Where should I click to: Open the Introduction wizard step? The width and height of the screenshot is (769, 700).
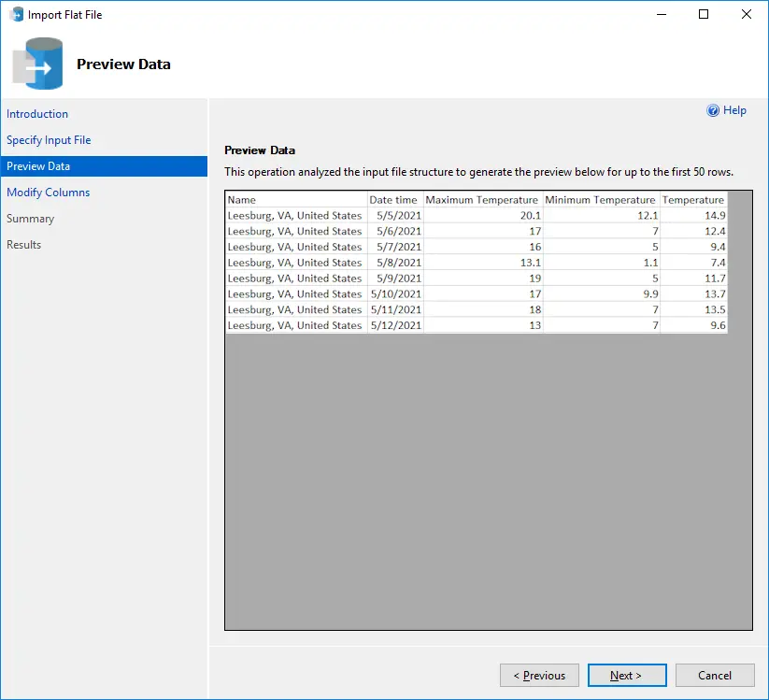coord(37,114)
